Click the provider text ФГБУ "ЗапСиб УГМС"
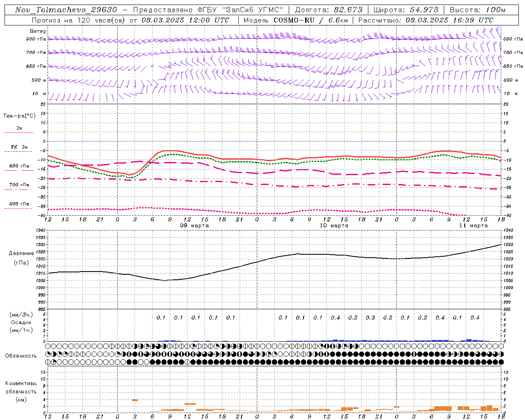Image resolution: width=525 pixels, height=420 pixels. pyautogui.click(x=241, y=10)
